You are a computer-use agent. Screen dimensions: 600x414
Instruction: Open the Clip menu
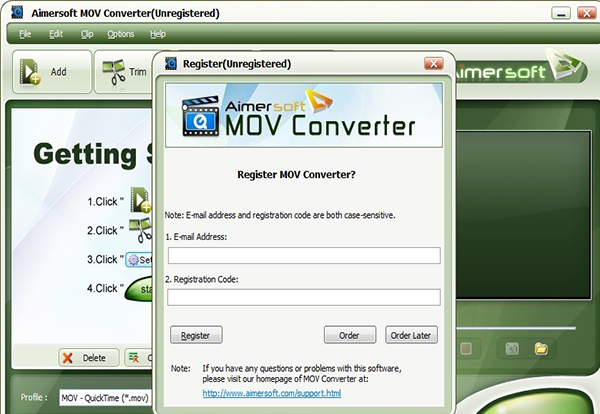[x=87, y=34]
